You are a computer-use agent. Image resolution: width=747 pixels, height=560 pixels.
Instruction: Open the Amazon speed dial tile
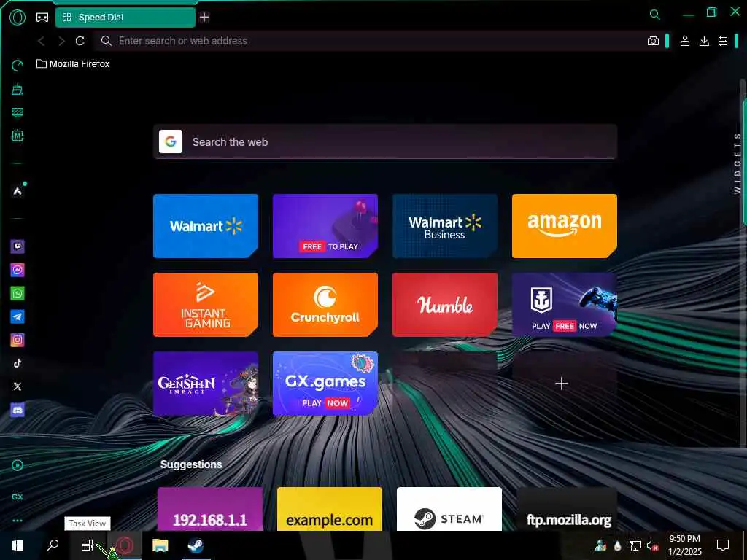pyautogui.click(x=565, y=226)
